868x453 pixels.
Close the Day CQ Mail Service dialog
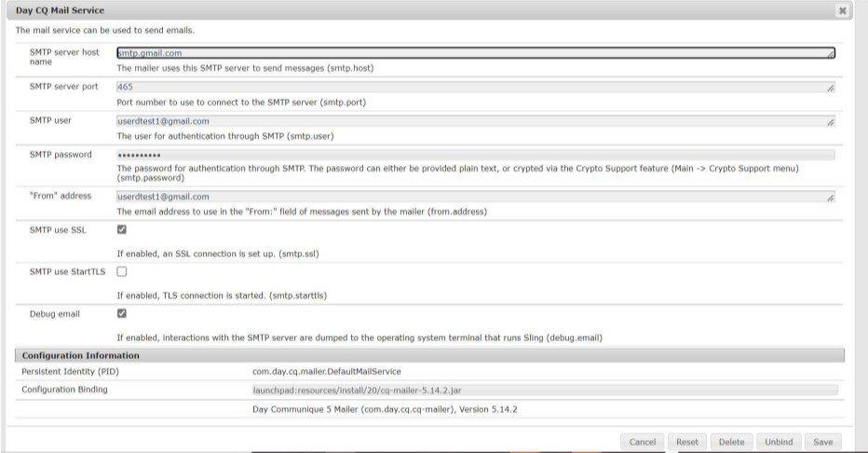(842, 10)
